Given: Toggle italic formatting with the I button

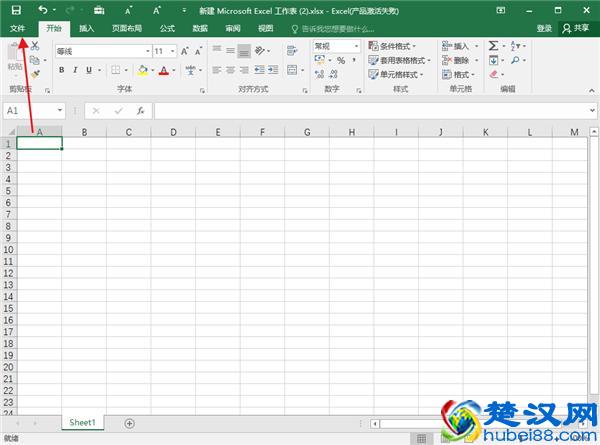Looking at the screenshot, I should (x=75, y=70).
